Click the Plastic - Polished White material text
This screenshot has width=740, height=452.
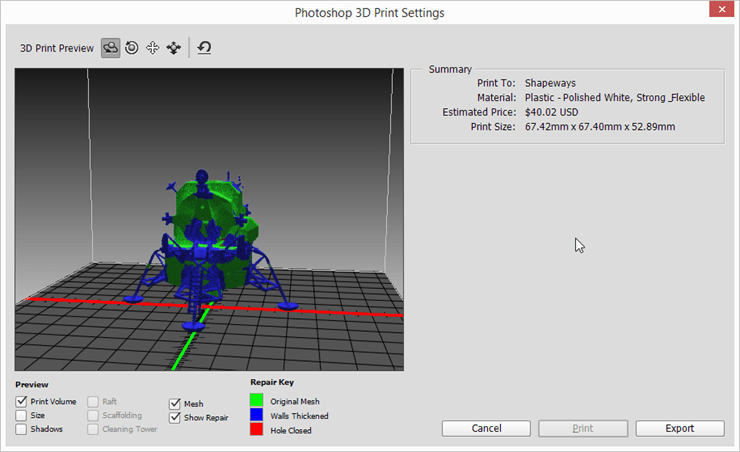pyautogui.click(x=614, y=98)
